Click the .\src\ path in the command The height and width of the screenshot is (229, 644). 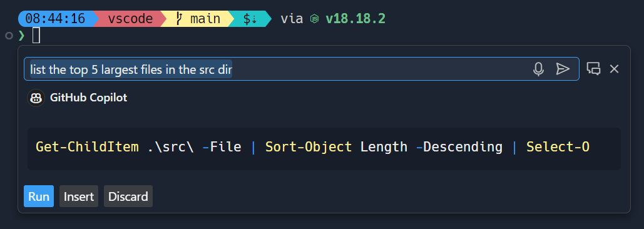[x=170, y=147]
